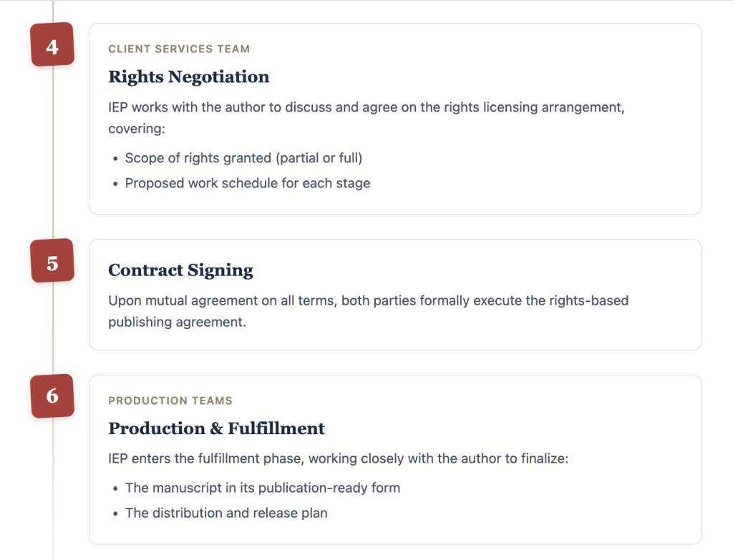Click the step 4 number badge
The width and height of the screenshot is (733, 560).
click(52, 44)
